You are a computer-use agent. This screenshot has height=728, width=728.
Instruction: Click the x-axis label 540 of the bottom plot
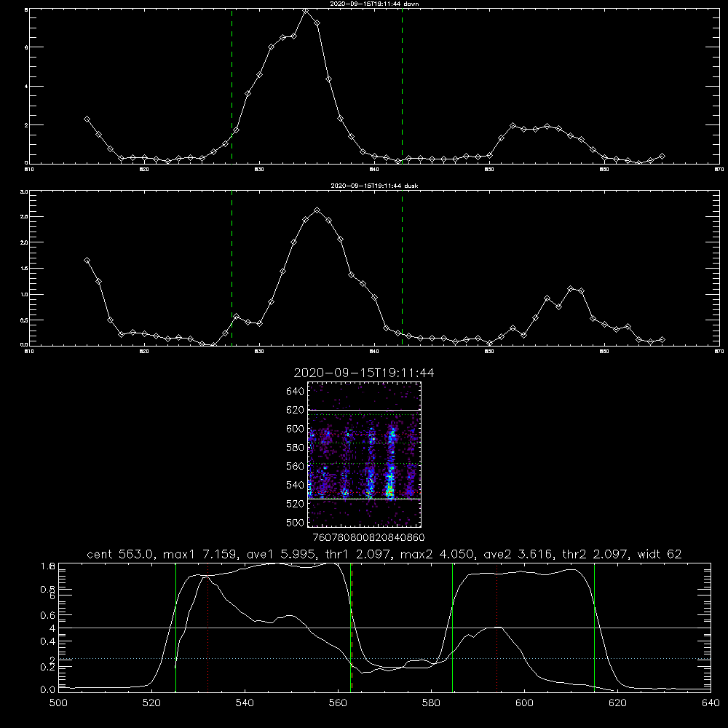click(245, 703)
